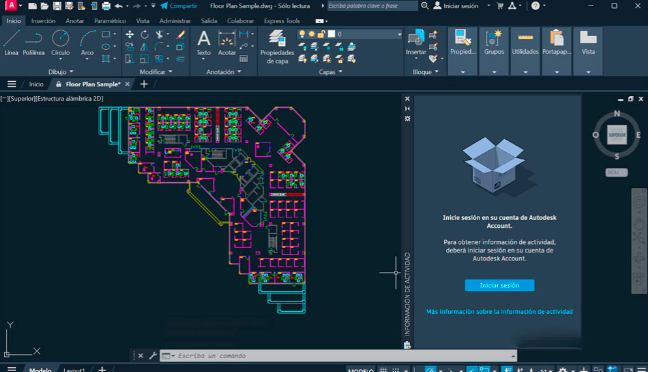This screenshot has height=372, width=648.
Task: Select the Acotar dimension tool
Action: [226, 43]
